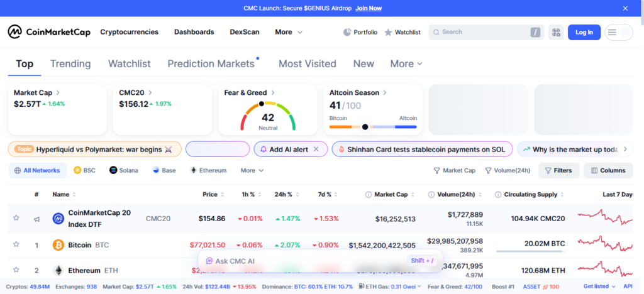This screenshot has width=644, height=294.
Task: Close the CMC Launch banner
Action: 625,8
